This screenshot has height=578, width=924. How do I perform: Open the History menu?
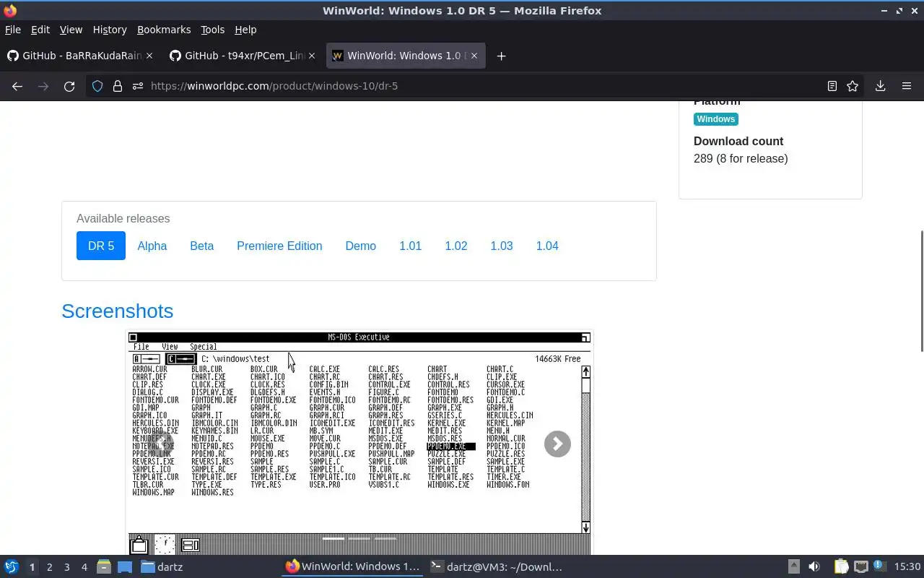[x=110, y=30]
